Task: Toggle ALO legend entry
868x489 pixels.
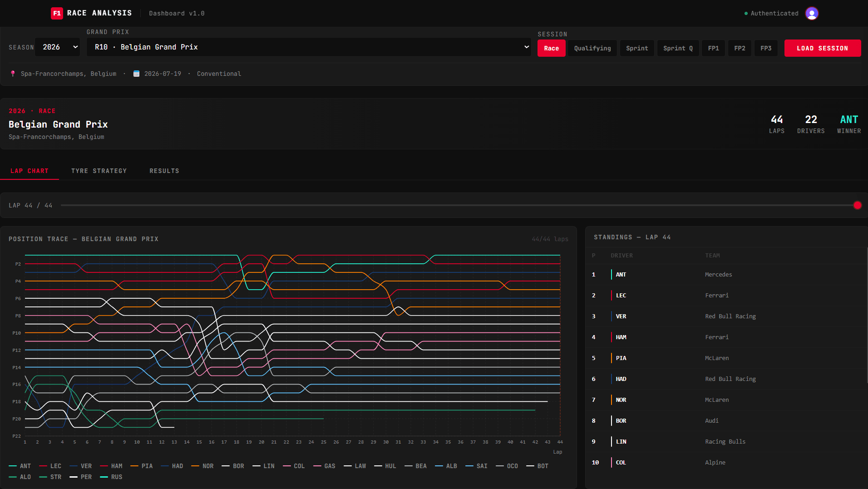Action: coord(20,477)
